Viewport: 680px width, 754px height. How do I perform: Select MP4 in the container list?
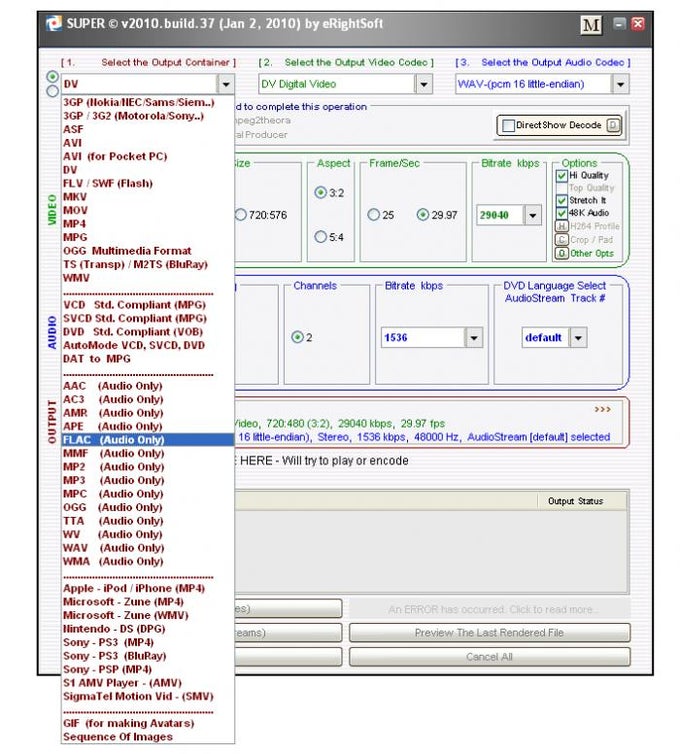click(x=148, y=224)
